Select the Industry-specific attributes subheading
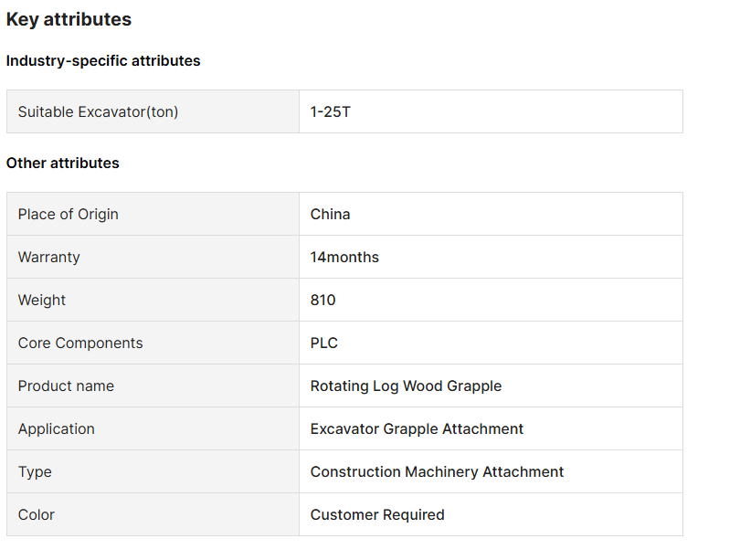This screenshot has width=740, height=560. click(103, 61)
